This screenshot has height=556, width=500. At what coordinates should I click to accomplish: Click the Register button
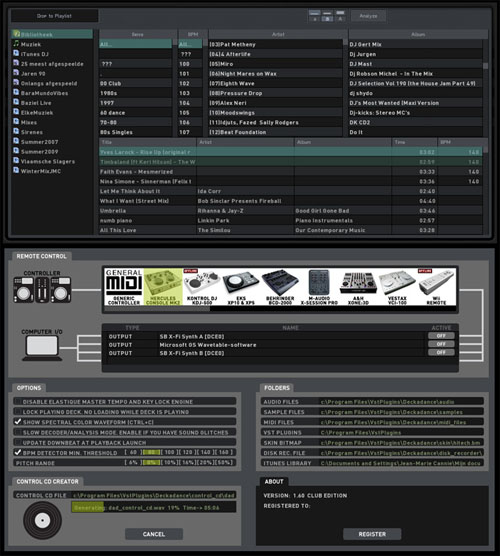click(x=372, y=534)
